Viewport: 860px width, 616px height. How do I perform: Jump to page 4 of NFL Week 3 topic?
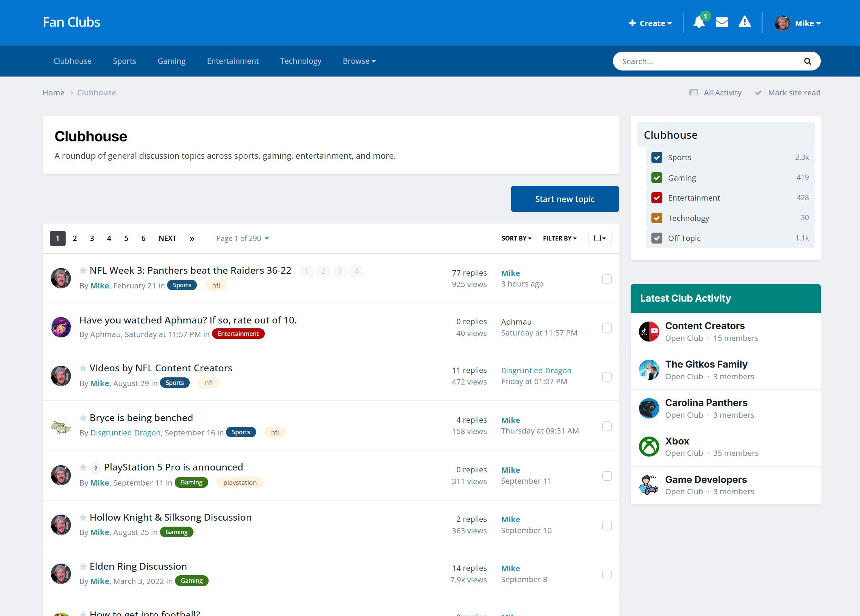(x=356, y=271)
